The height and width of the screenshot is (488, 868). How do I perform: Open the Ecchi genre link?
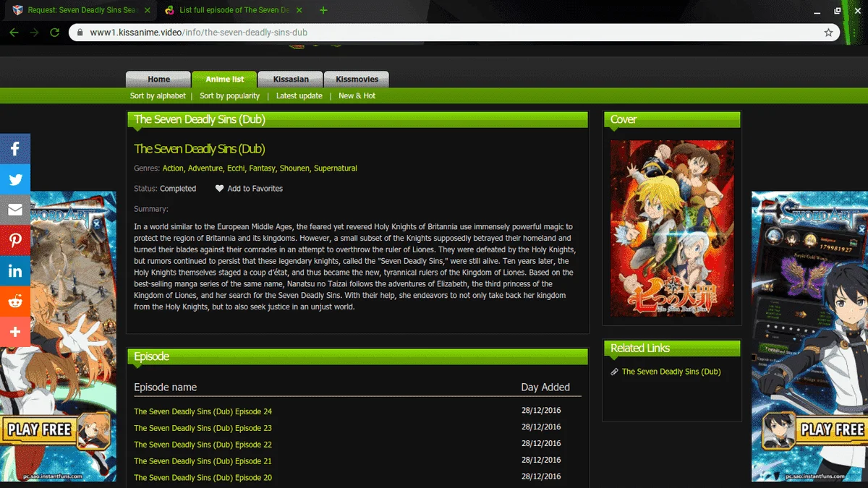(236, 168)
